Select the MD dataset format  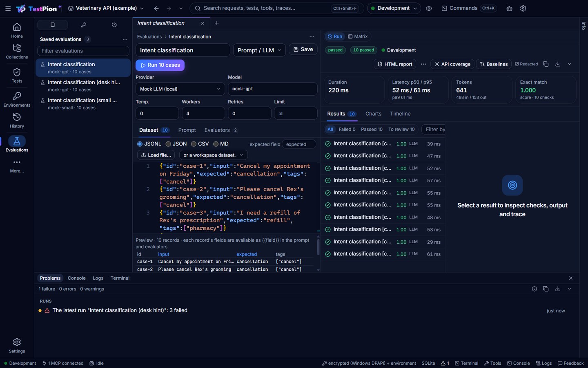221,144
